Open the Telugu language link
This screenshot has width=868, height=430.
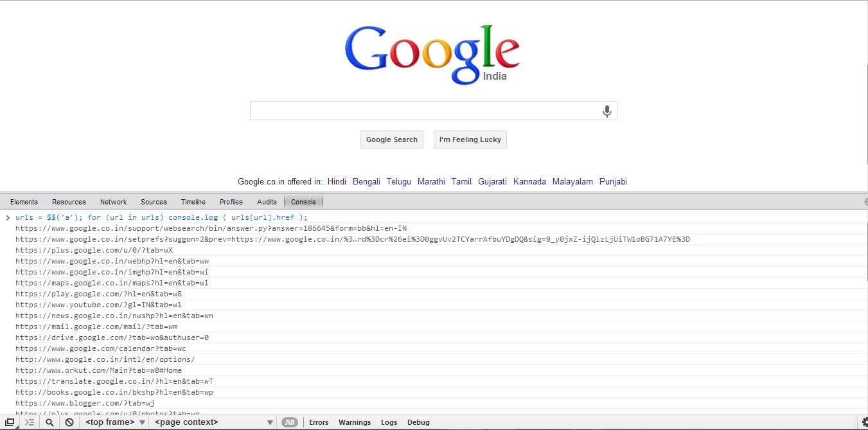click(x=399, y=182)
